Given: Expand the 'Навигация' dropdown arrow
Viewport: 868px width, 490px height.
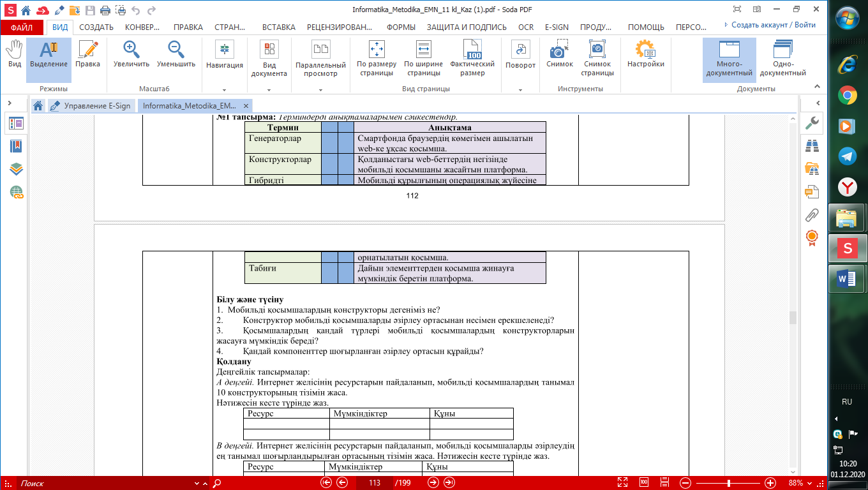Looking at the screenshot, I should click(x=225, y=90).
